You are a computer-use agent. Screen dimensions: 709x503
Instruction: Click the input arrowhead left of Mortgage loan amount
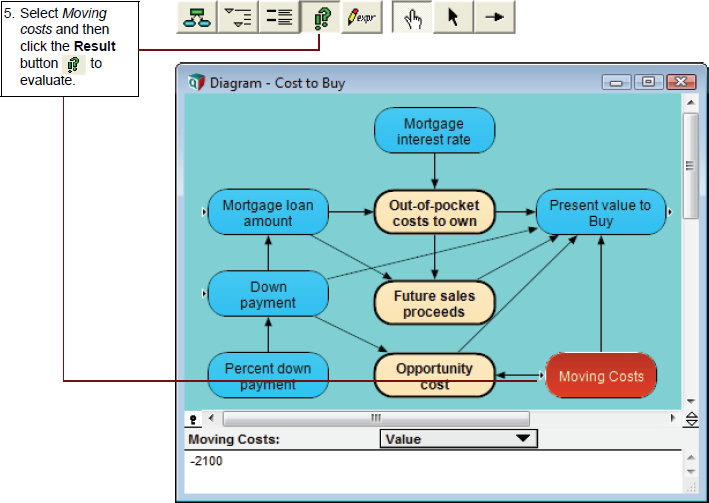click(x=204, y=212)
